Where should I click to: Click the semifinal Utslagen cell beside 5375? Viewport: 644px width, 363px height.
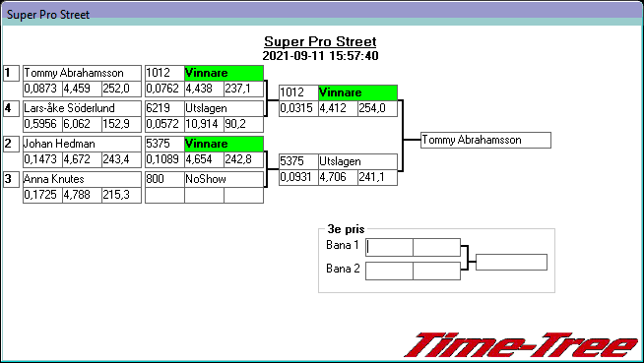click(357, 161)
